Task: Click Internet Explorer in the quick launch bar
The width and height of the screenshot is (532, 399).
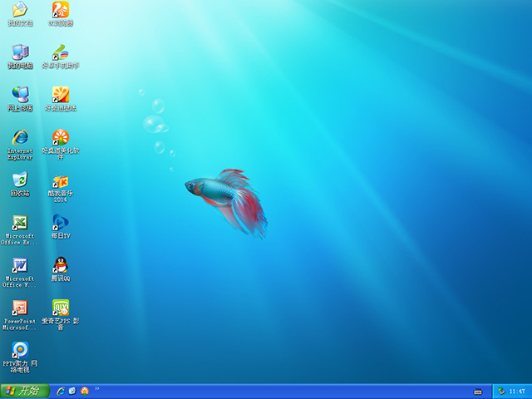Action: coord(60,391)
